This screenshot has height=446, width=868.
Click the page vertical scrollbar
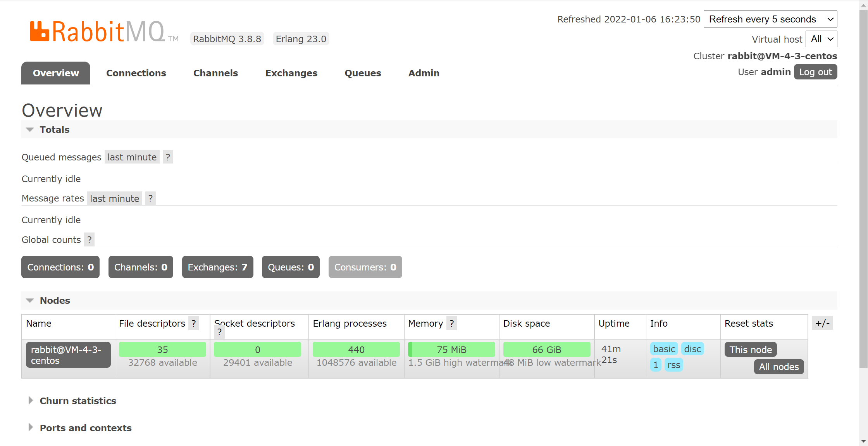863,189
